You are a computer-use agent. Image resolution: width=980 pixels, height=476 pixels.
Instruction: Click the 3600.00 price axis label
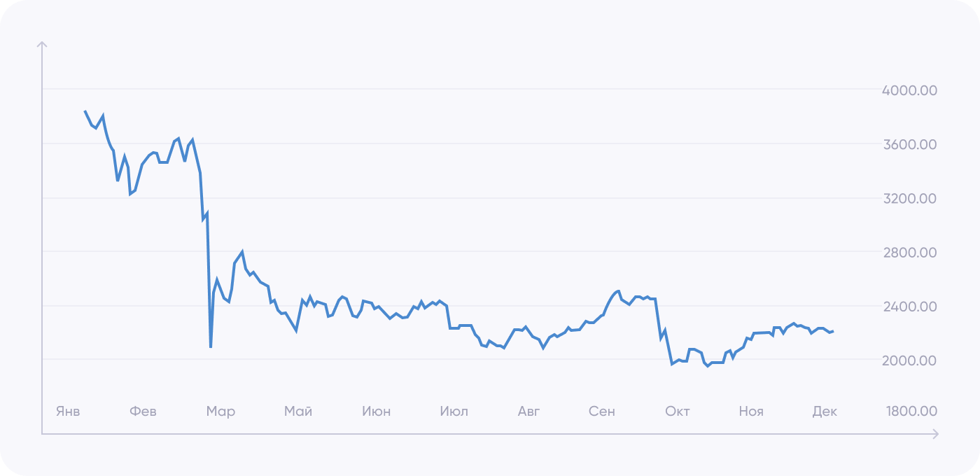[x=910, y=145]
